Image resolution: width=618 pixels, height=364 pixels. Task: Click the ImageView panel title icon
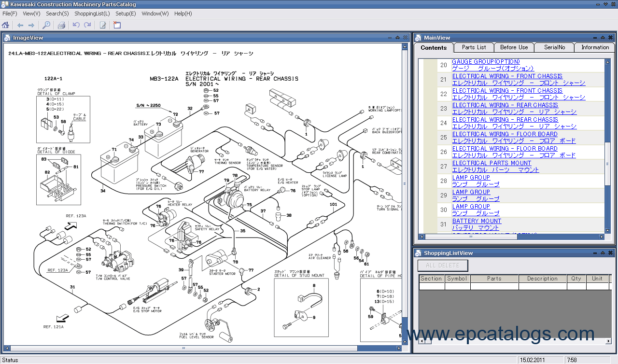[7, 38]
